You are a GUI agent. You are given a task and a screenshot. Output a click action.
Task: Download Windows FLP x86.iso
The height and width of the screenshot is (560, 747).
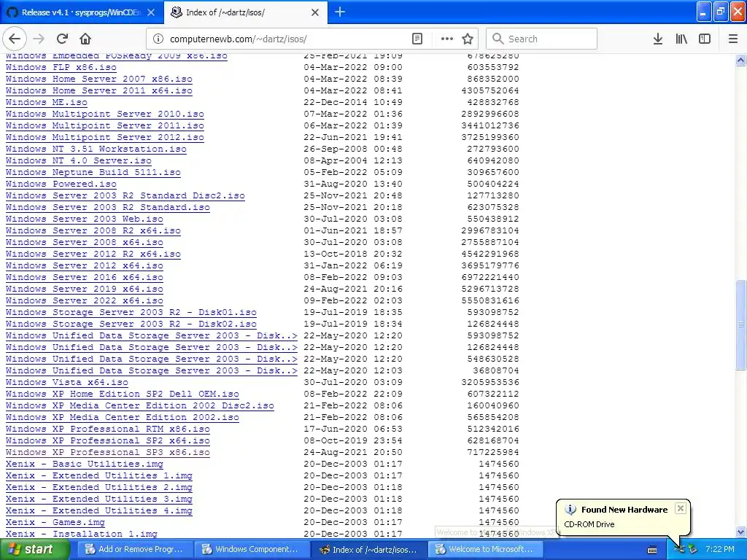pyautogui.click(x=61, y=67)
